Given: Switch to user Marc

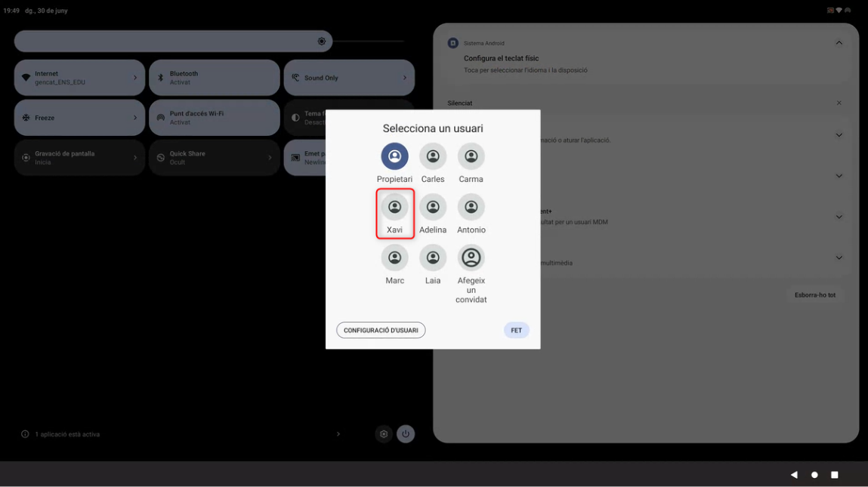Looking at the screenshot, I should coord(394,257).
